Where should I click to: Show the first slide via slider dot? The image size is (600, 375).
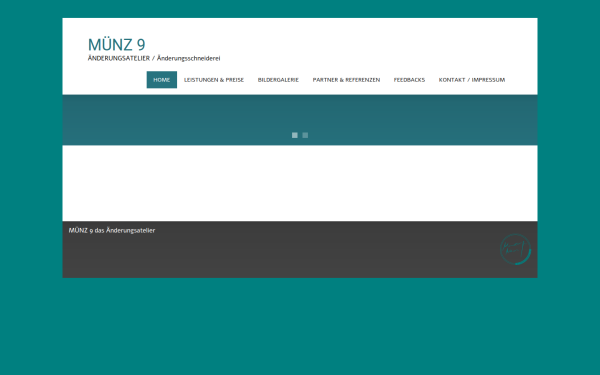click(295, 135)
